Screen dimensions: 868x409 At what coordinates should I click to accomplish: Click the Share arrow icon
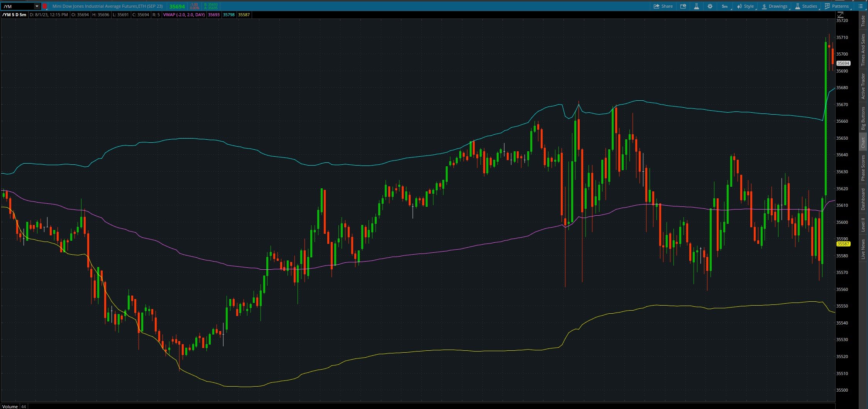pos(656,6)
